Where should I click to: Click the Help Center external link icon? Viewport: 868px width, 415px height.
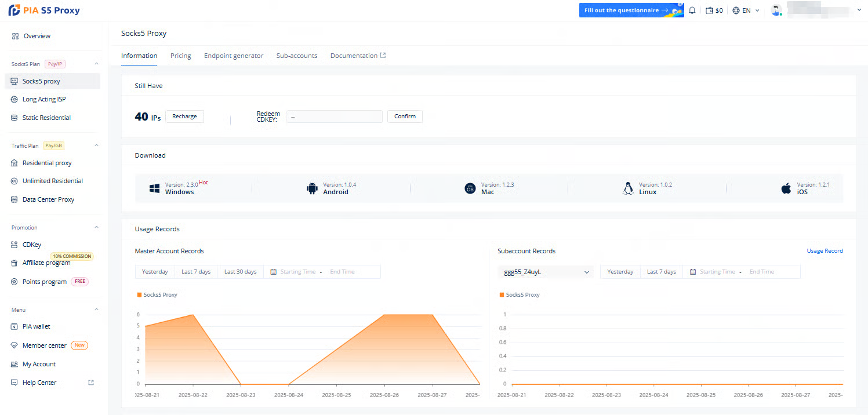coord(90,383)
